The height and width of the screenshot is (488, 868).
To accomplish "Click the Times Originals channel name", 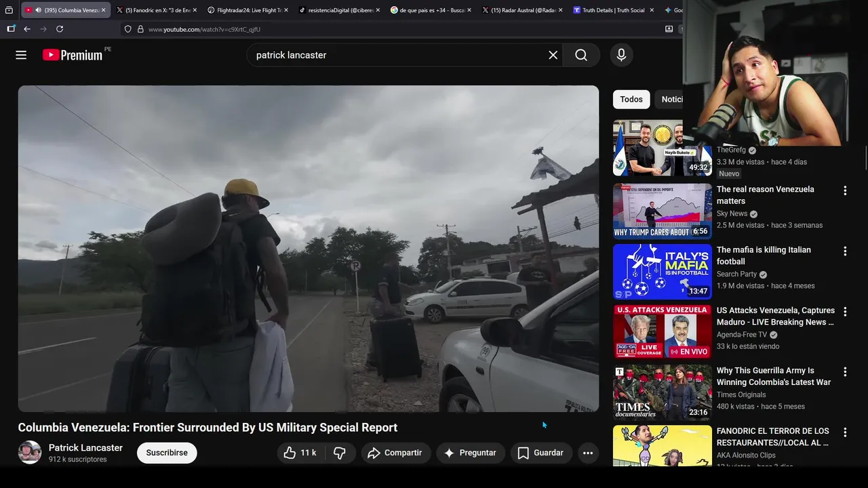I will pyautogui.click(x=741, y=394).
